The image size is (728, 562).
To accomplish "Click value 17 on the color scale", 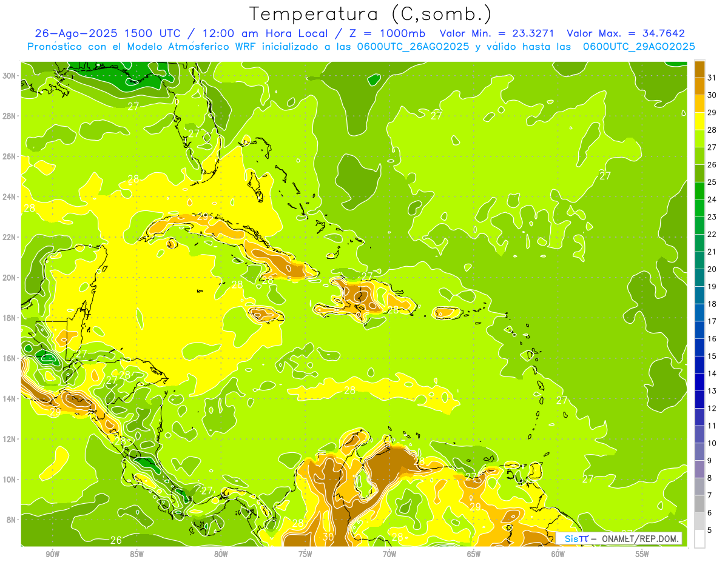I will click(x=712, y=321).
